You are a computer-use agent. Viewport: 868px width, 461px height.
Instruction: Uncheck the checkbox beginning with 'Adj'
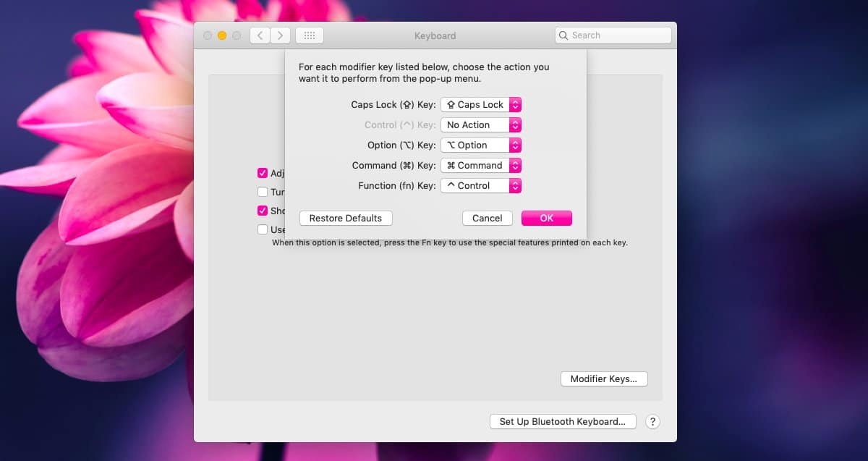(263, 173)
